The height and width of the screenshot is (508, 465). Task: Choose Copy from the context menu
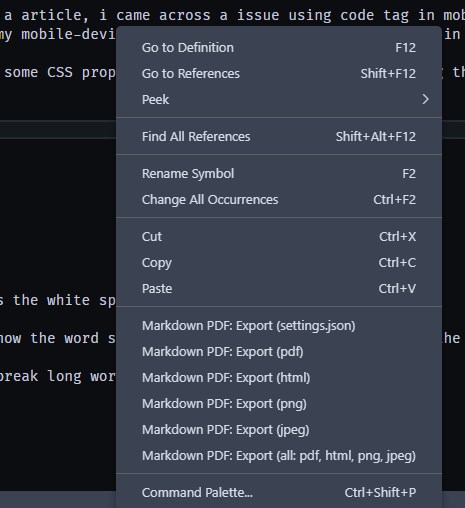[x=279, y=263]
